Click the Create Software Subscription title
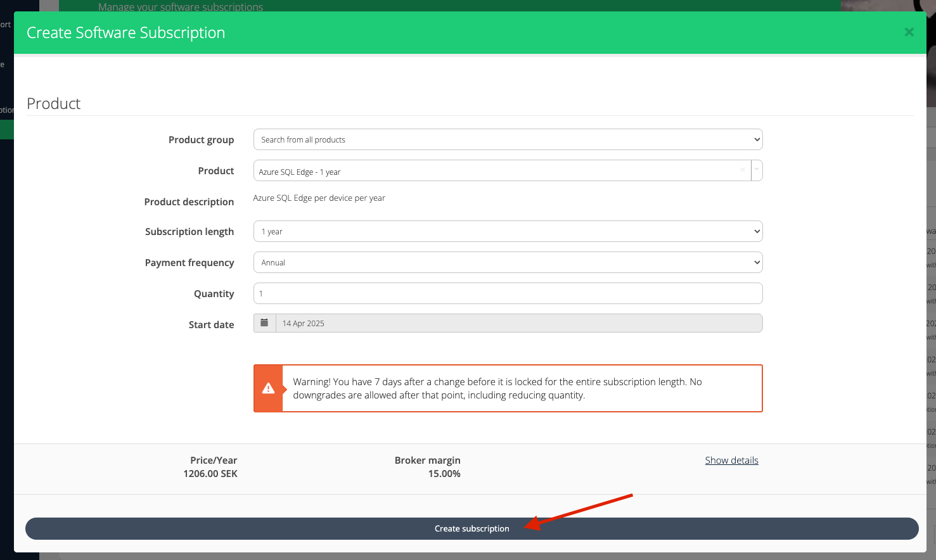 [x=125, y=33]
